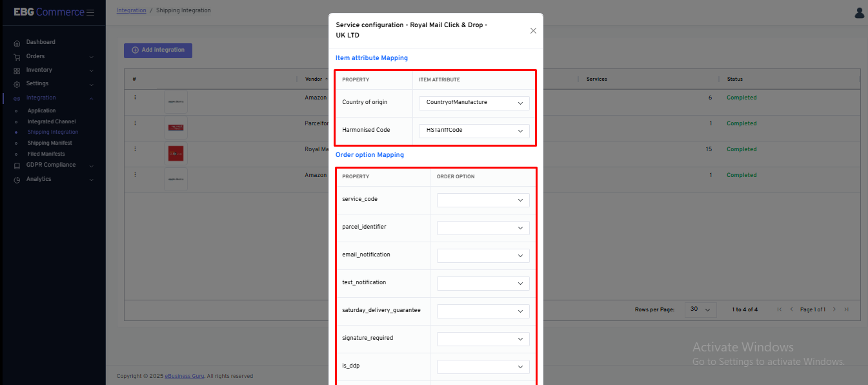
Task: Open the three-dot menu for first Amazon row
Action: [135, 98]
